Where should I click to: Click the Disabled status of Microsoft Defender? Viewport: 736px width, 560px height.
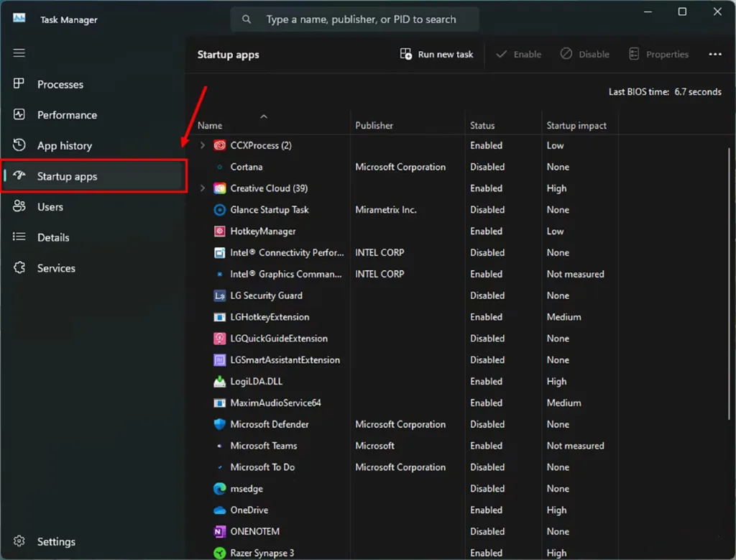[487, 424]
